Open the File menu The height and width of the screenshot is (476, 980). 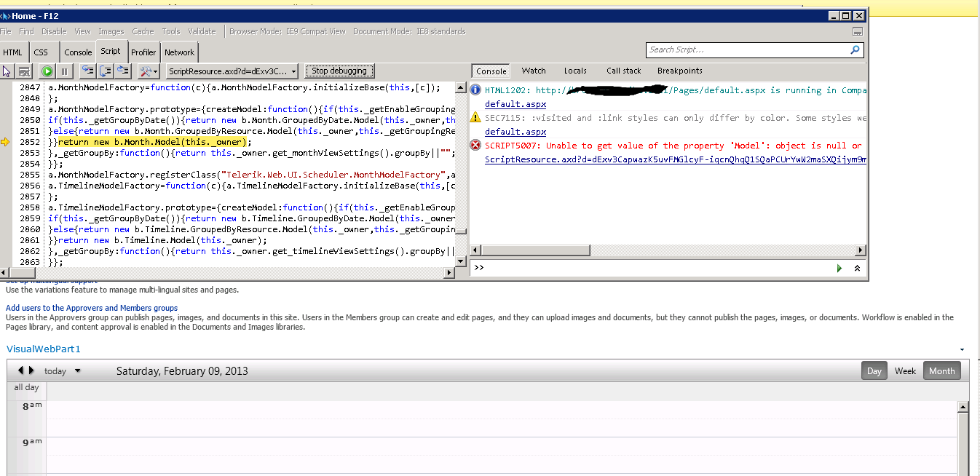tap(6, 31)
